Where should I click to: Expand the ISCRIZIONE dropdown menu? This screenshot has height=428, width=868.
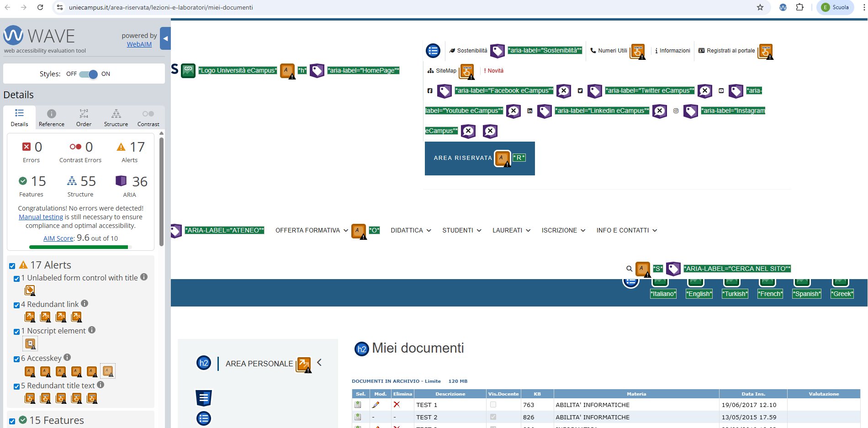(x=564, y=231)
